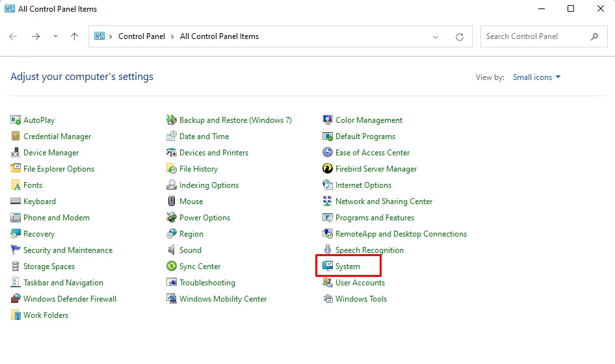The height and width of the screenshot is (364, 615).
Task: Open the Phone and Modem icon
Action: 16,218
